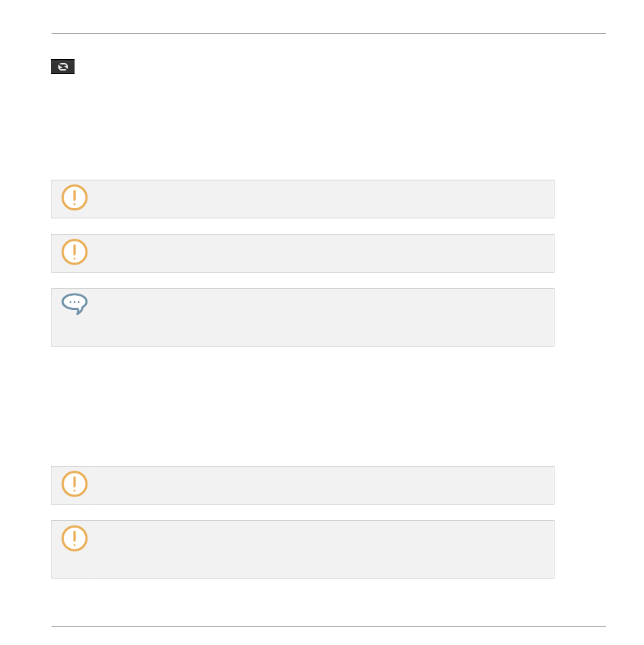The height and width of the screenshot is (645, 644).
Task: Click the bottommost orange exclamation warning icon
Action: (75, 538)
